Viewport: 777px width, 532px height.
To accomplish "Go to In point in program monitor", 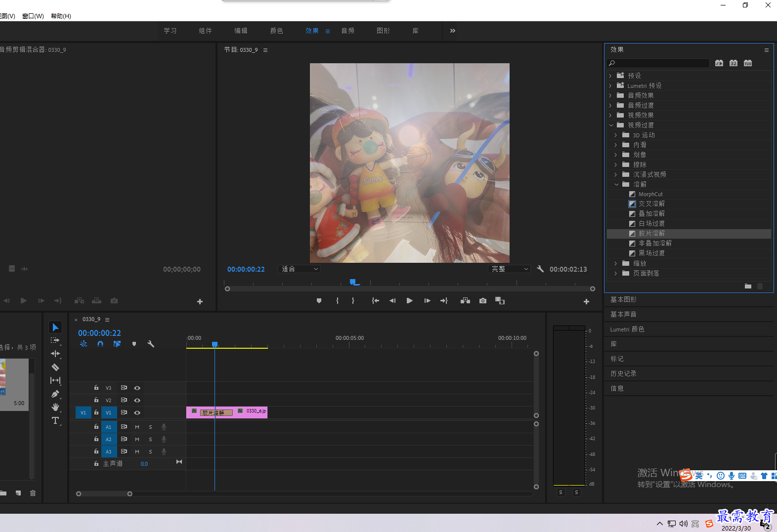I will pyautogui.click(x=376, y=301).
